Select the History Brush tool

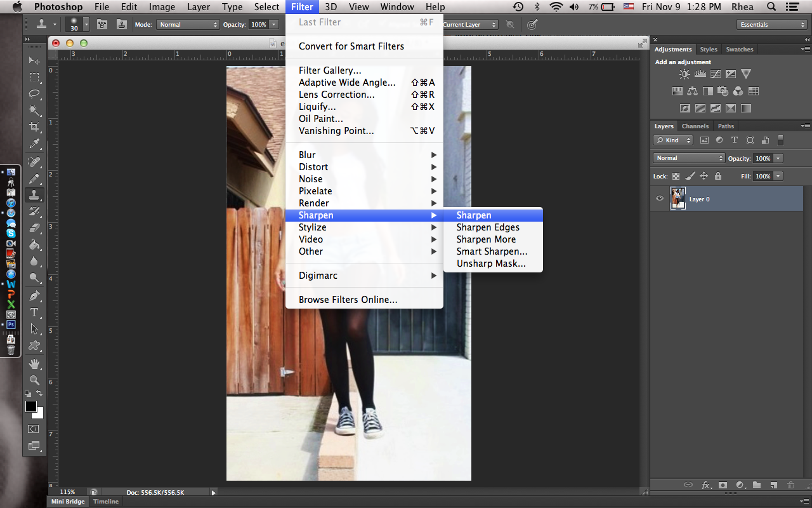pyautogui.click(x=34, y=211)
